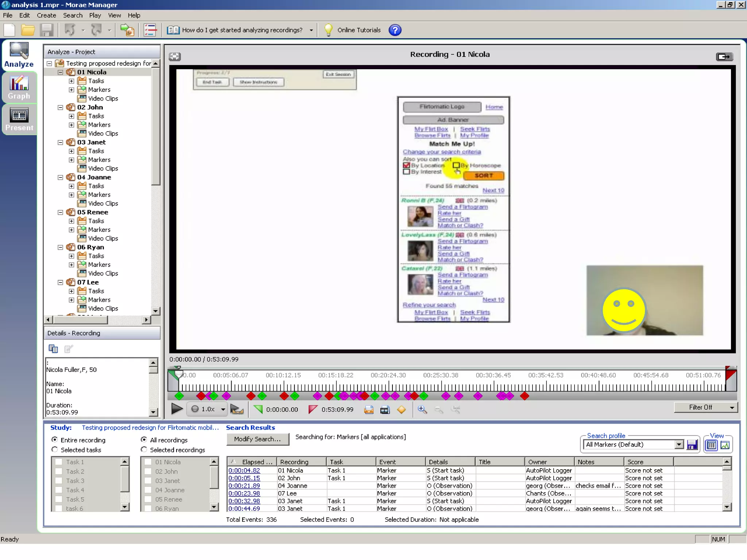747x560 pixels.
Task: Zoom in on the timeline
Action: 422,409
